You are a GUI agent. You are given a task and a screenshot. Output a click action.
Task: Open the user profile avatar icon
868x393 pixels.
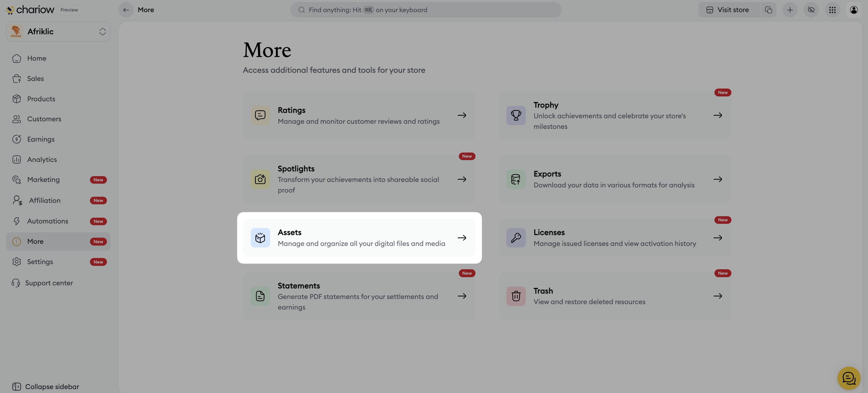click(x=853, y=10)
